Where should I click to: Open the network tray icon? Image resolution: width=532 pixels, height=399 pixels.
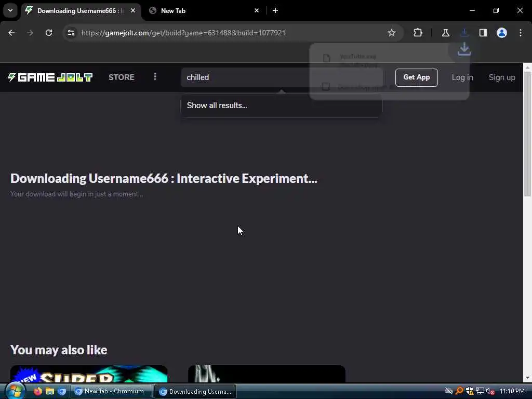pyautogui.click(x=480, y=391)
